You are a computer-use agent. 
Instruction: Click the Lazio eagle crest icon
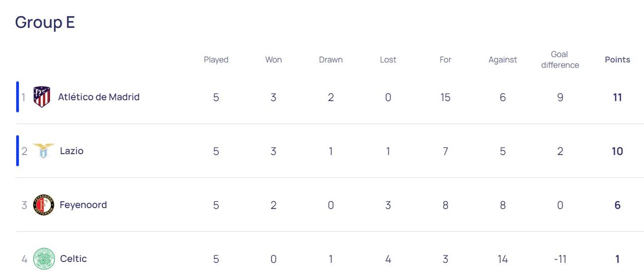pyautogui.click(x=43, y=151)
